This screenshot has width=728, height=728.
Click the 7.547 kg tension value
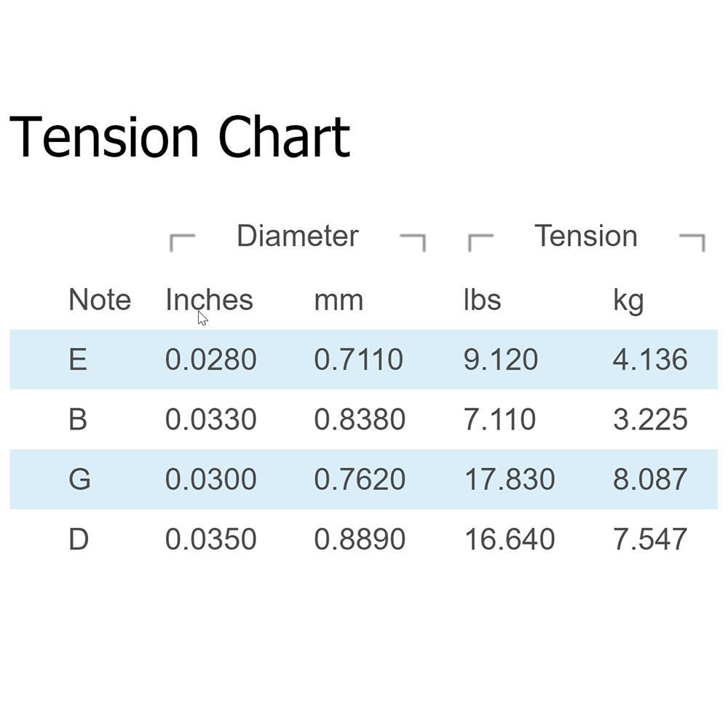[x=650, y=539]
